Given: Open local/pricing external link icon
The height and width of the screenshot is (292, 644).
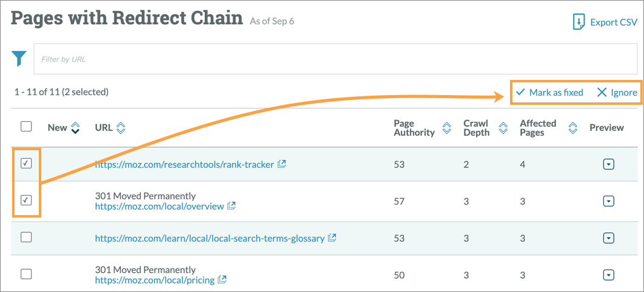Looking at the screenshot, I should (222, 279).
